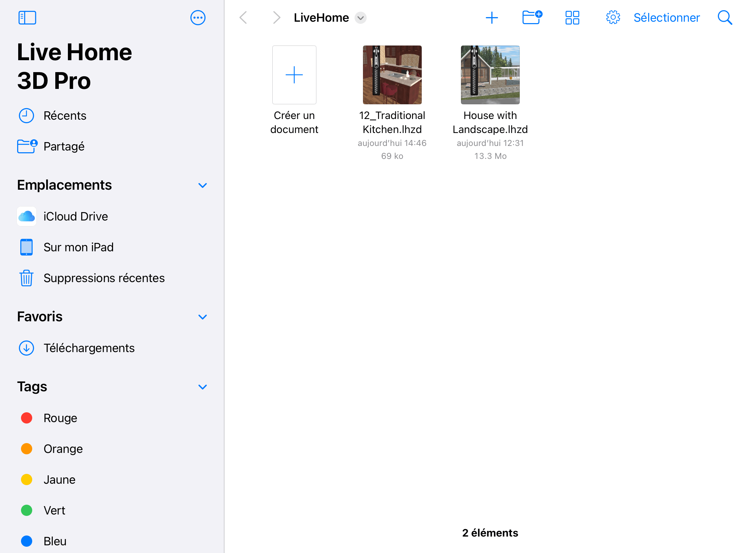Image resolution: width=756 pixels, height=553 pixels.
Task: Select the 12_Traditional Kitchen.lhzd file name
Action: point(392,122)
